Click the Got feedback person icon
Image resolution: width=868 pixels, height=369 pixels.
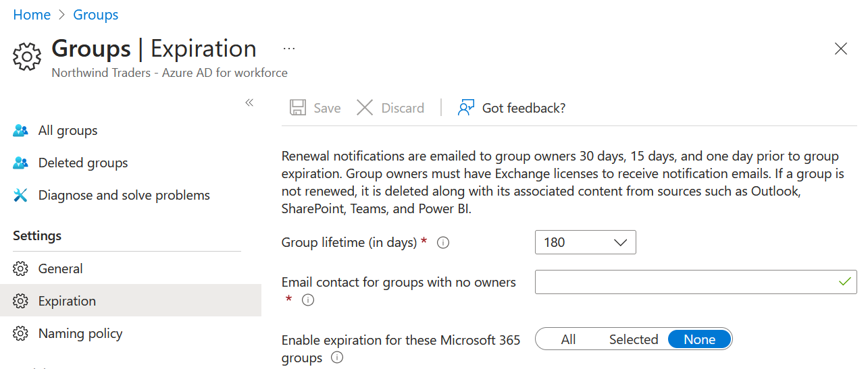[466, 108]
